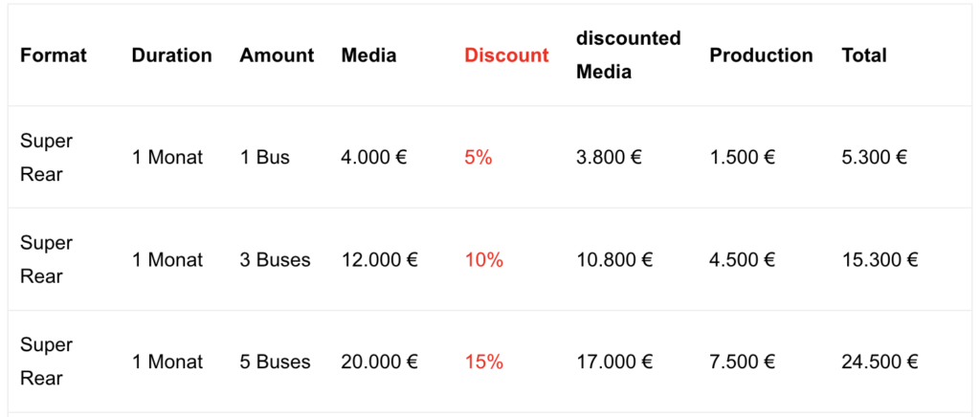Select the 12.000 € media price

click(380, 259)
